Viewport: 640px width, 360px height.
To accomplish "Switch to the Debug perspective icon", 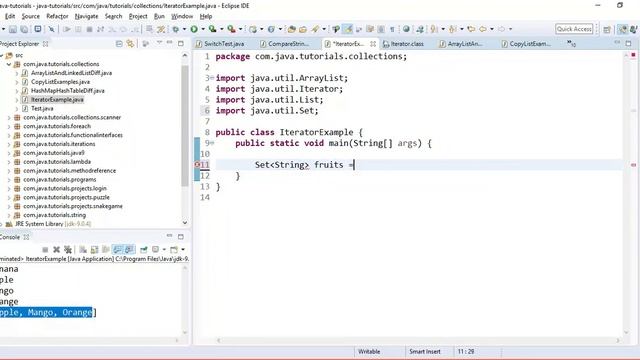I will coord(634,29).
